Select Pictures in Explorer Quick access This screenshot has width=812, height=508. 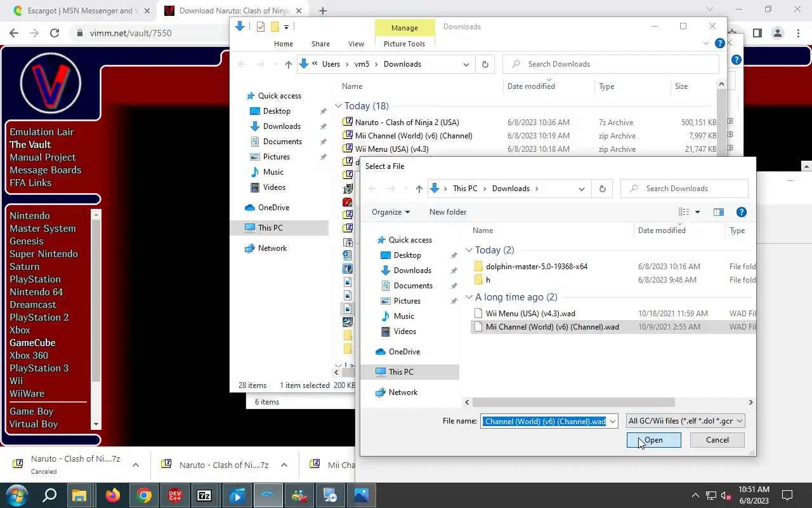pyautogui.click(x=277, y=157)
